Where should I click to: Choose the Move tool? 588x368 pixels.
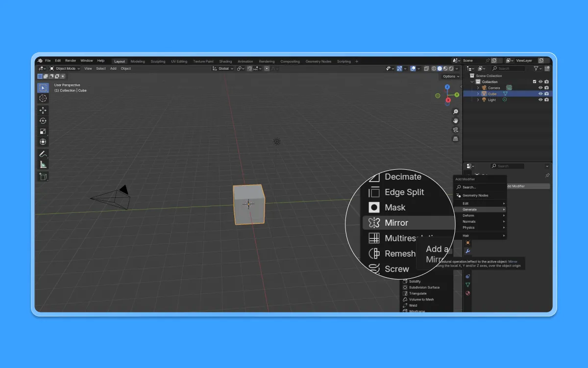click(43, 110)
